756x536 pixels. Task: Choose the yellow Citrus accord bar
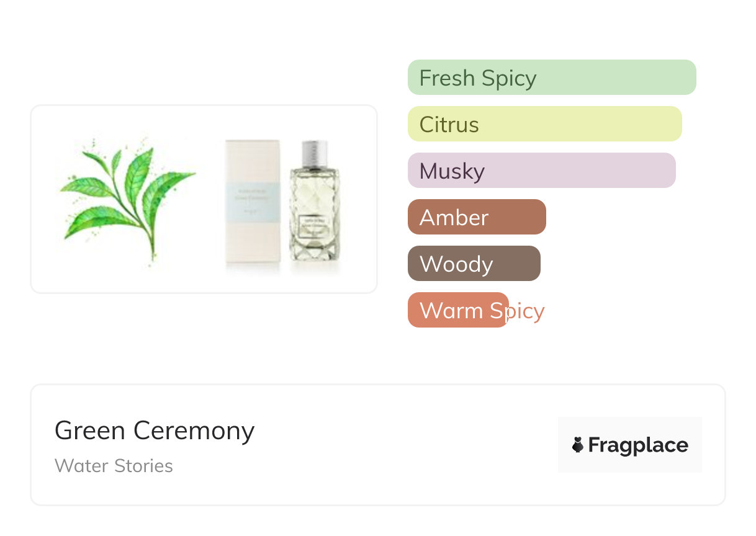point(544,124)
